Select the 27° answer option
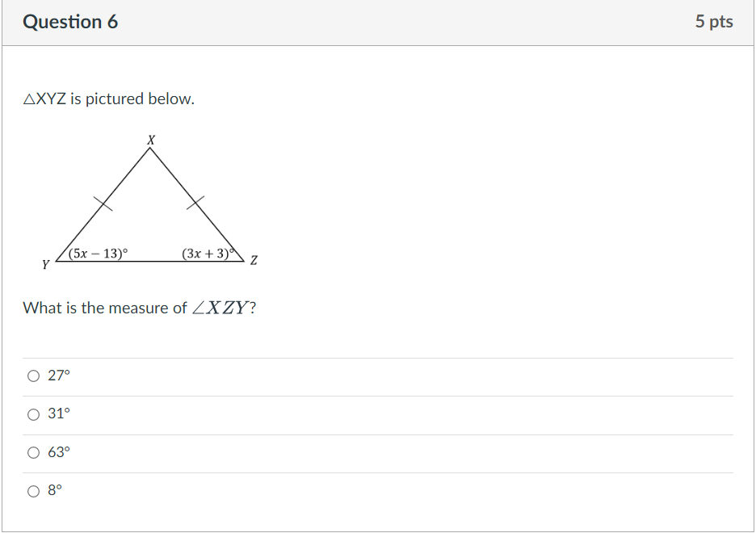Image resolution: width=756 pixels, height=533 pixels. point(33,374)
